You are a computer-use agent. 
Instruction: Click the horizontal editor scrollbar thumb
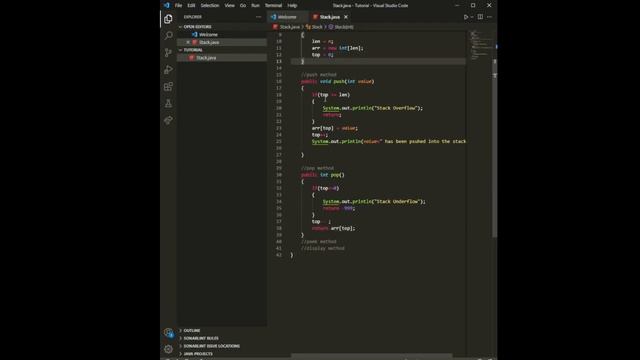(x=371, y=356)
